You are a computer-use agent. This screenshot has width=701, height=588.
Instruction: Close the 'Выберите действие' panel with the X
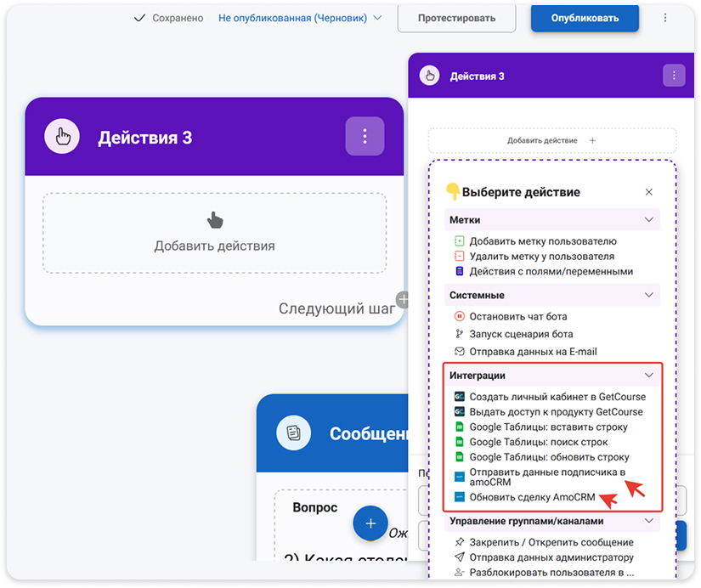click(649, 191)
